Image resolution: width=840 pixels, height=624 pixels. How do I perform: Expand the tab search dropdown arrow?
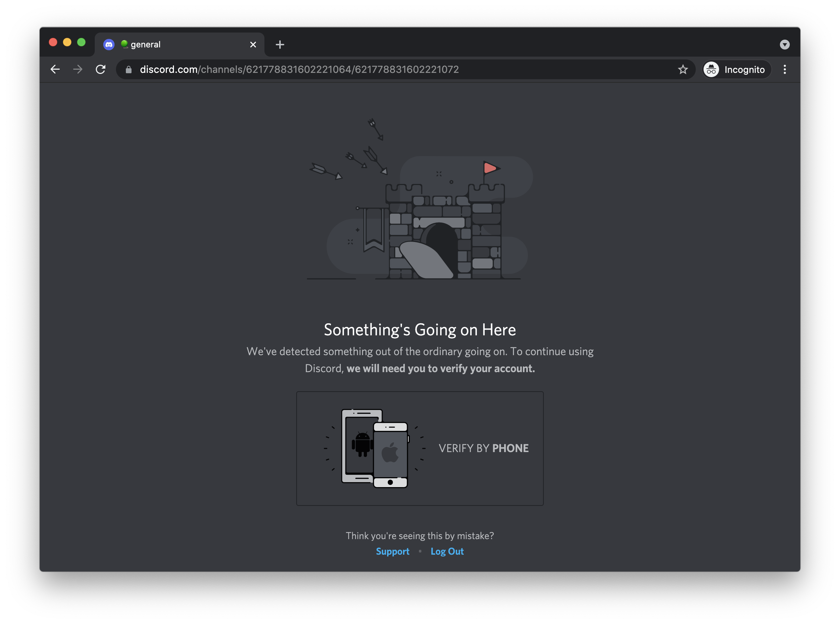click(x=784, y=45)
